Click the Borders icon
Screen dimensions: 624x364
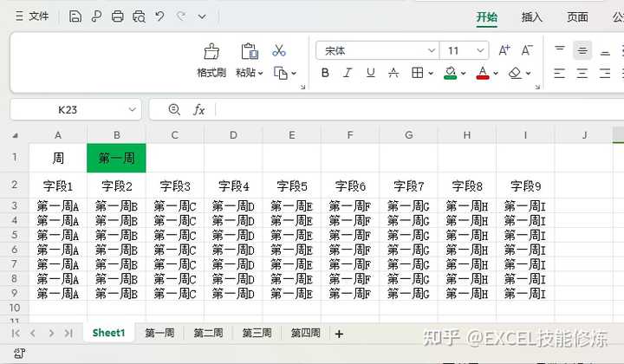point(418,73)
